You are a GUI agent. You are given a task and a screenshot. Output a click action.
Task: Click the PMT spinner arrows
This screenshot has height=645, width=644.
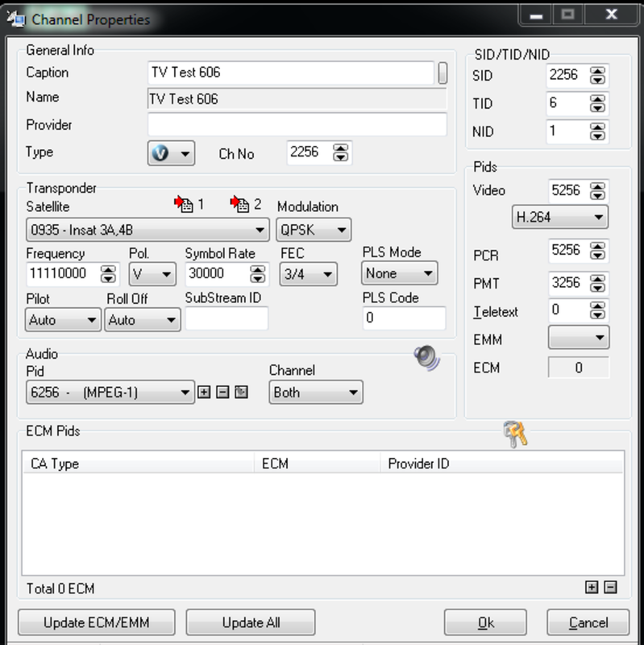[x=597, y=284]
